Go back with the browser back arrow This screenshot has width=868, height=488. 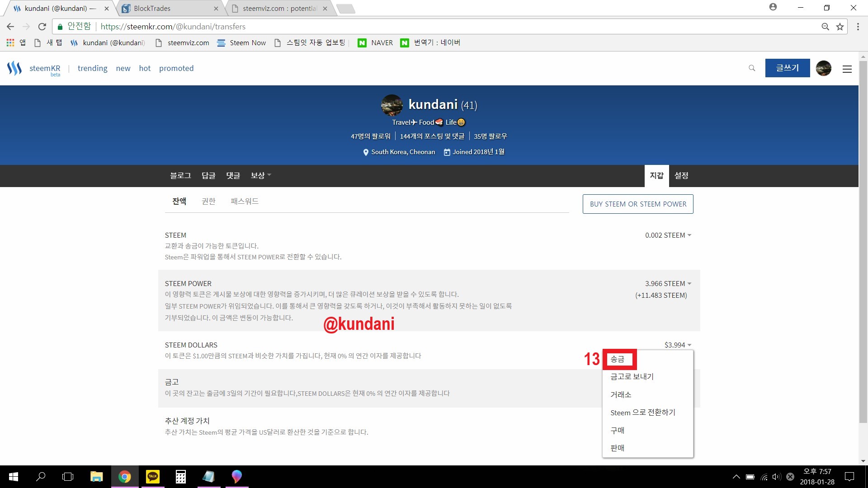10,27
